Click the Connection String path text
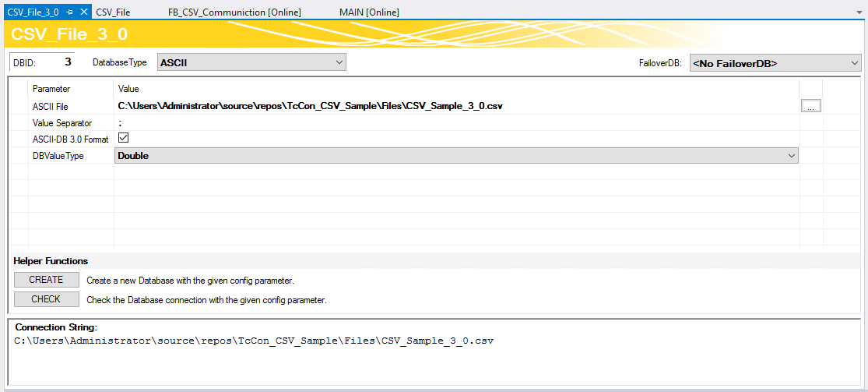This screenshot has width=868, height=392. (254, 341)
